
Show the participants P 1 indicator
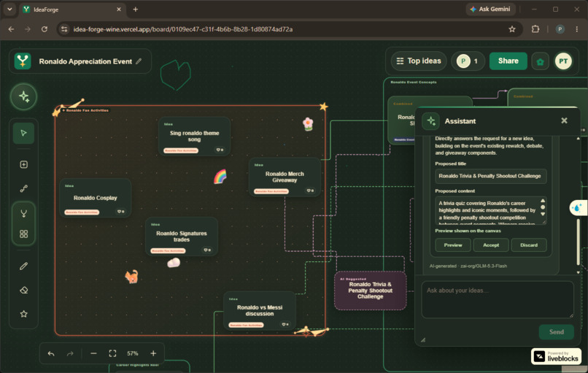468,61
